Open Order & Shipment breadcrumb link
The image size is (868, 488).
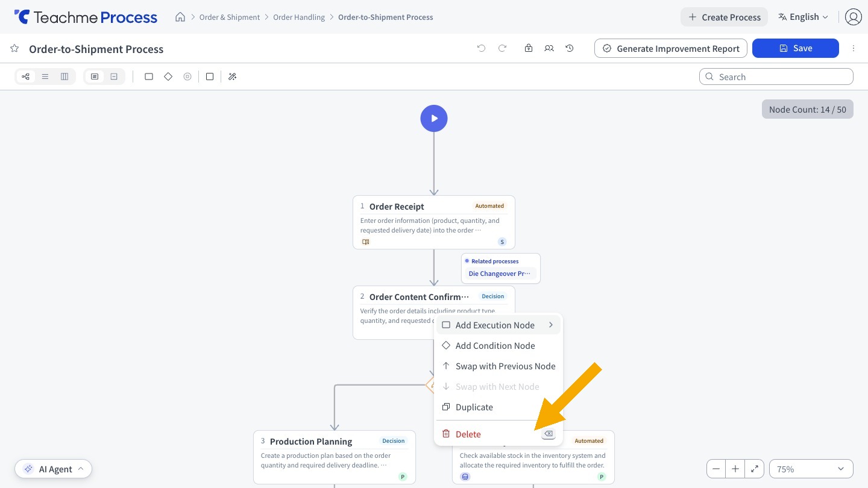point(230,17)
